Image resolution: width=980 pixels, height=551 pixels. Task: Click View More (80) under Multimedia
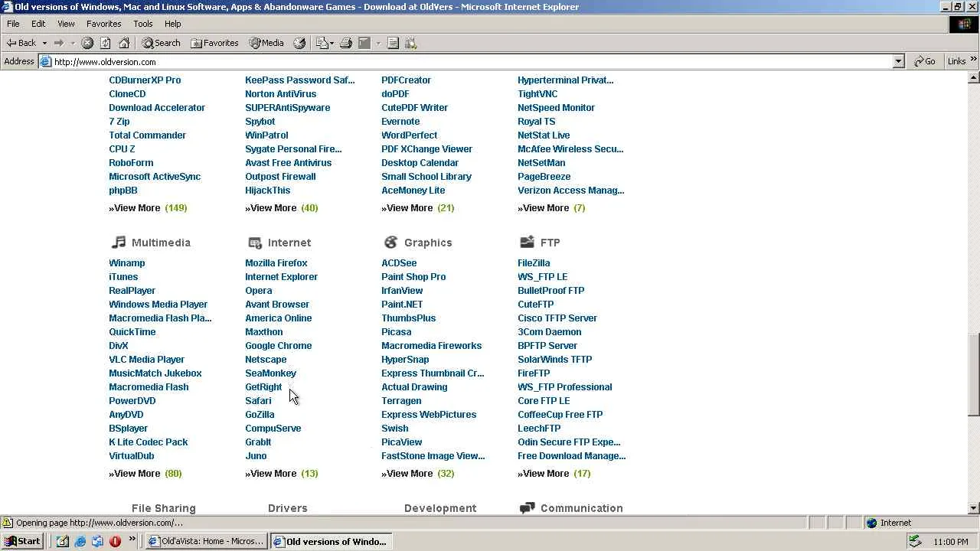pyautogui.click(x=145, y=474)
